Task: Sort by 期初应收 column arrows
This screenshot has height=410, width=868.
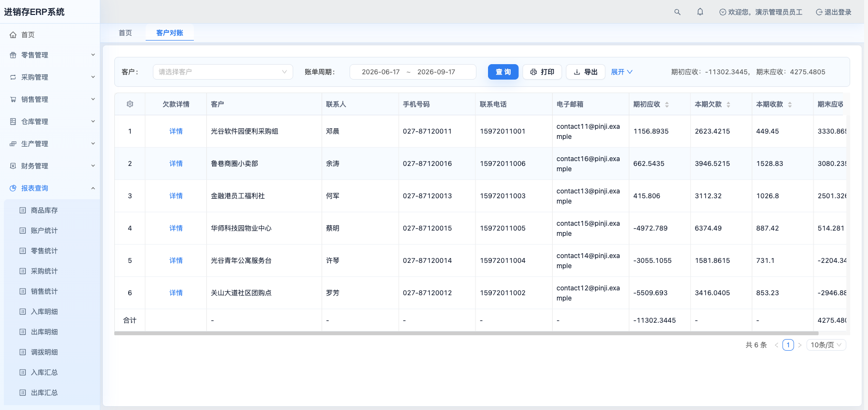Action: [x=667, y=105]
